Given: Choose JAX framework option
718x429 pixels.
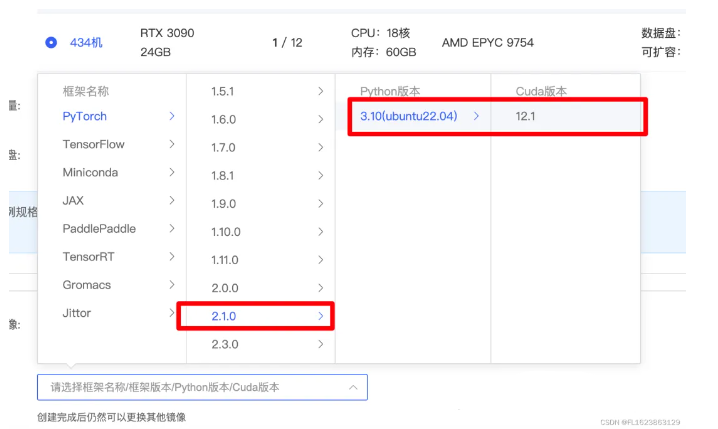Looking at the screenshot, I should point(73,201).
